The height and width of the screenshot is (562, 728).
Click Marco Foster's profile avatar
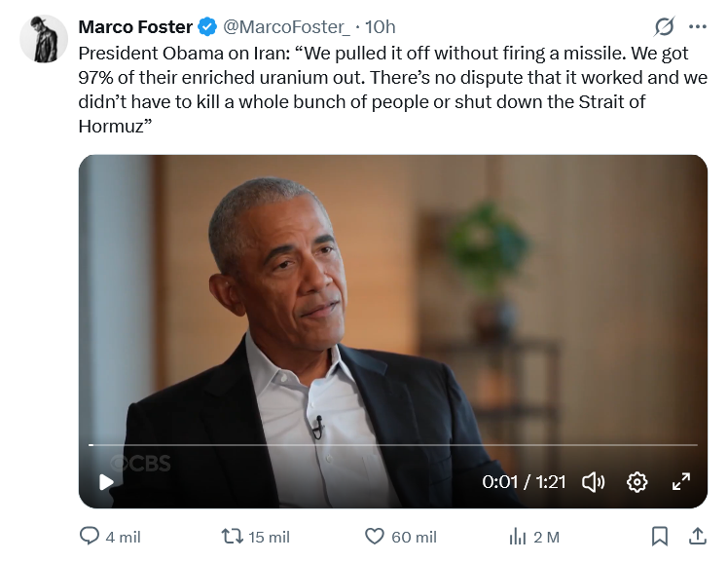[44, 39]
